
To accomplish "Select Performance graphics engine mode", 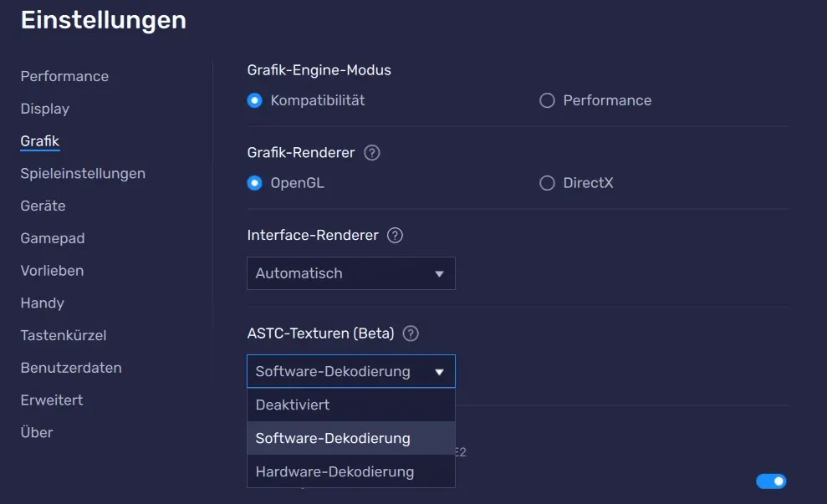I will point(547,100).
